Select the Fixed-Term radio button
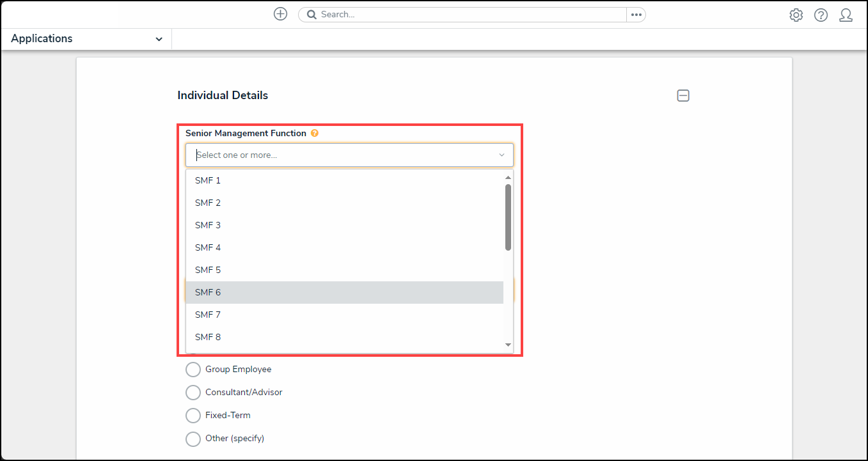Viewport: 868px width, 461px height. point(193,415)
